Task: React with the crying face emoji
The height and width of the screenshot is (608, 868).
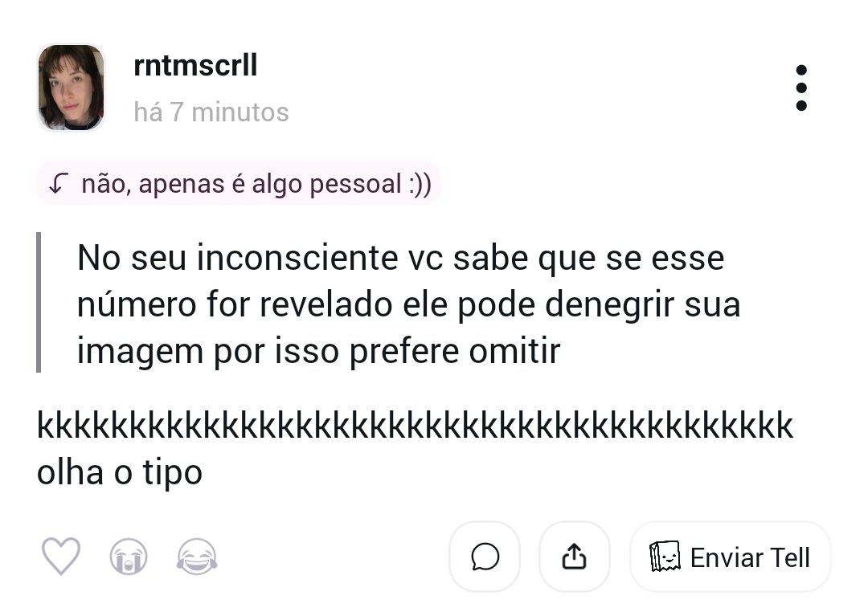Action: pyautogui.click(x=129, y=557)
